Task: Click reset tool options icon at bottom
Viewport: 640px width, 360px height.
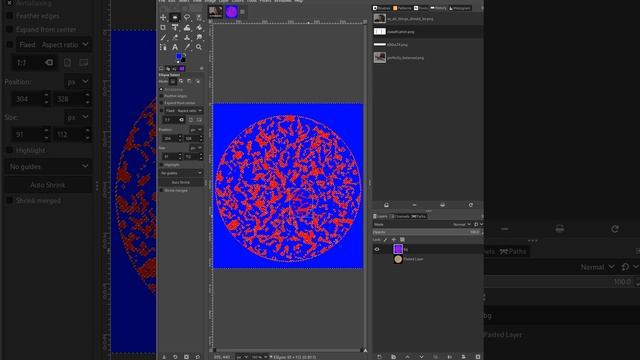Action: click(198, 357)
